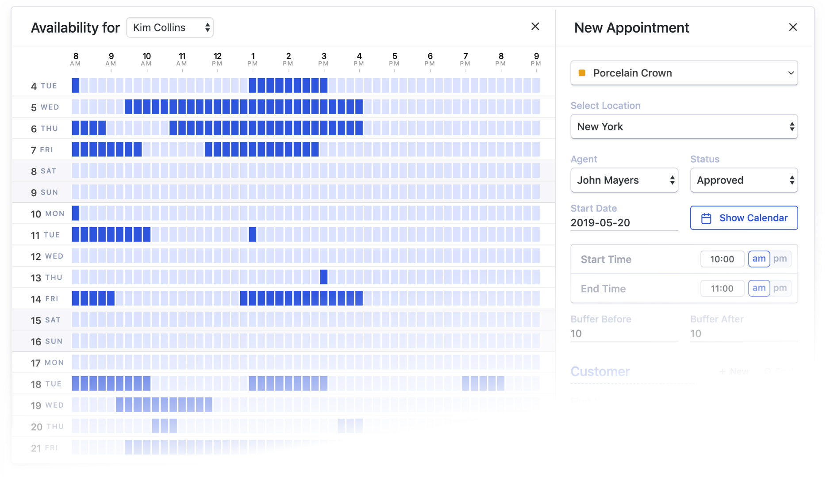Click the Buffer Before value field
The width and height of the screenshot is (838, 504).
pos(623,334)
